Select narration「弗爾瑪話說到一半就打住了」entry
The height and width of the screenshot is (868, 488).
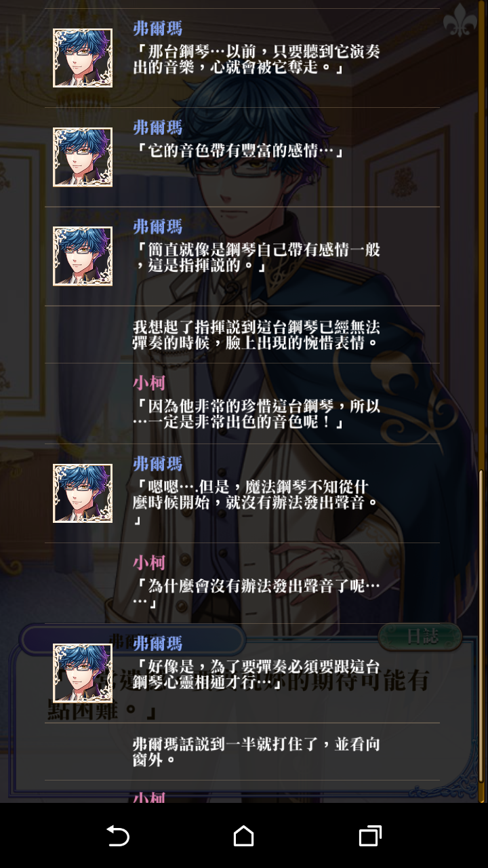coord(242,751)
